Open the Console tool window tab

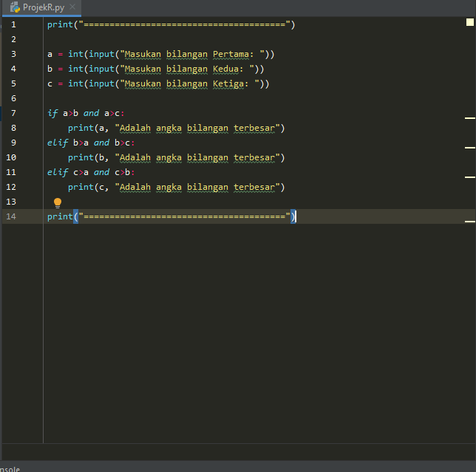(x=10, y=468)
